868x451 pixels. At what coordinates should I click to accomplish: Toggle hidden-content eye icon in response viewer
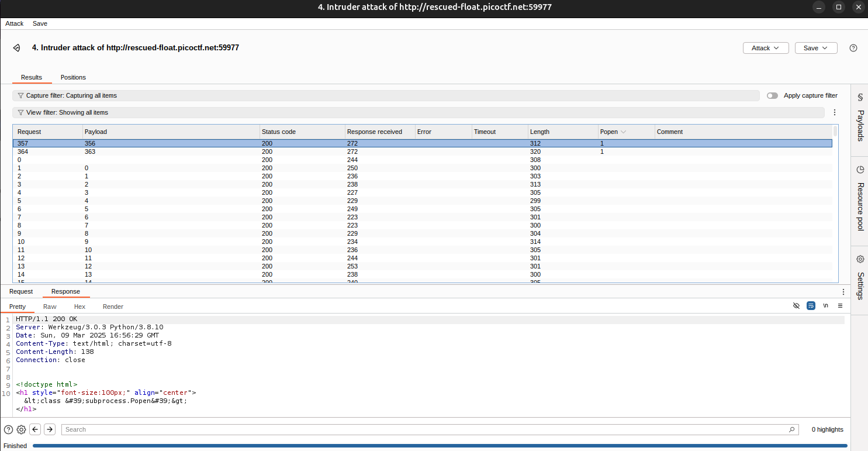click(x=796, y=306)
